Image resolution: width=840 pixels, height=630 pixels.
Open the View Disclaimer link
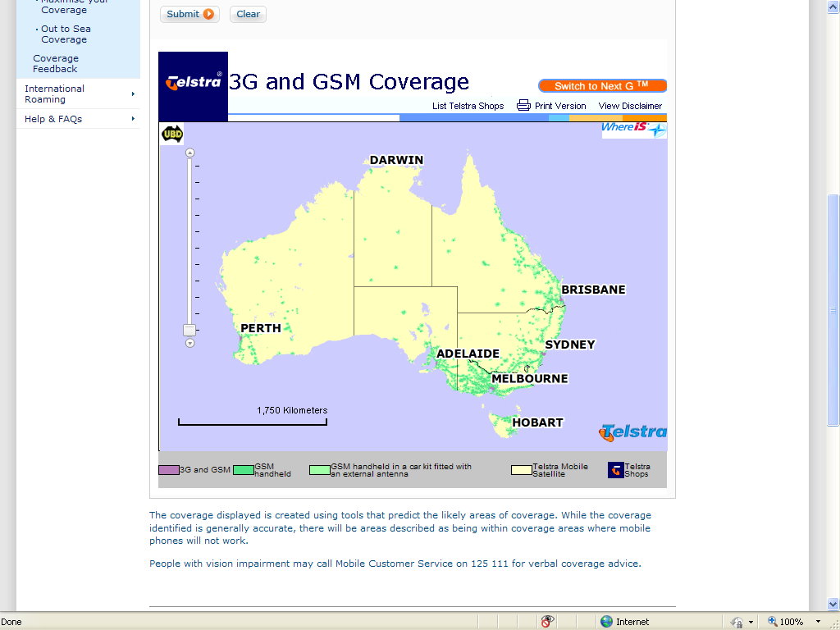630,106
